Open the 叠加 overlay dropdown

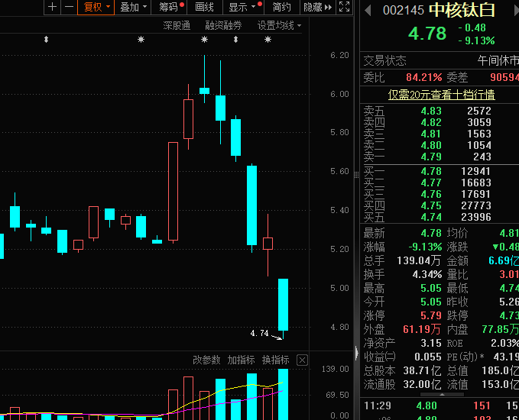[133, 7]
